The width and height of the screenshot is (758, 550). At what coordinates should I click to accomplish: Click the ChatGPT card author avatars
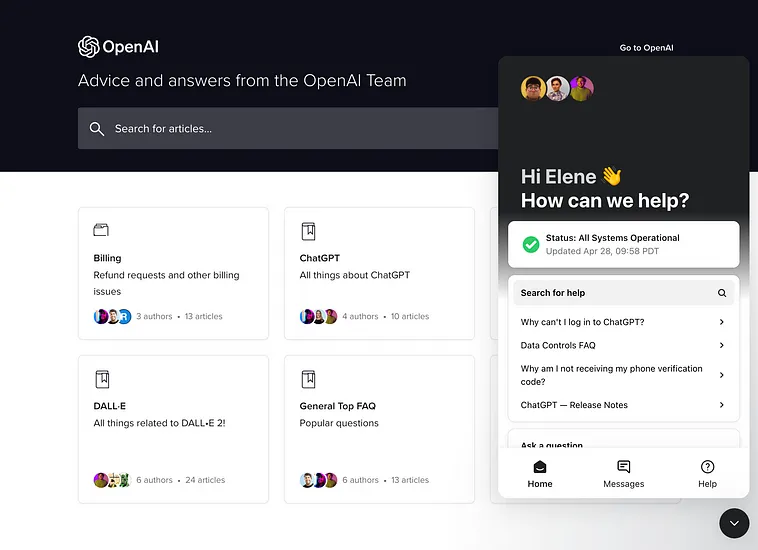(x=319, y=316)
